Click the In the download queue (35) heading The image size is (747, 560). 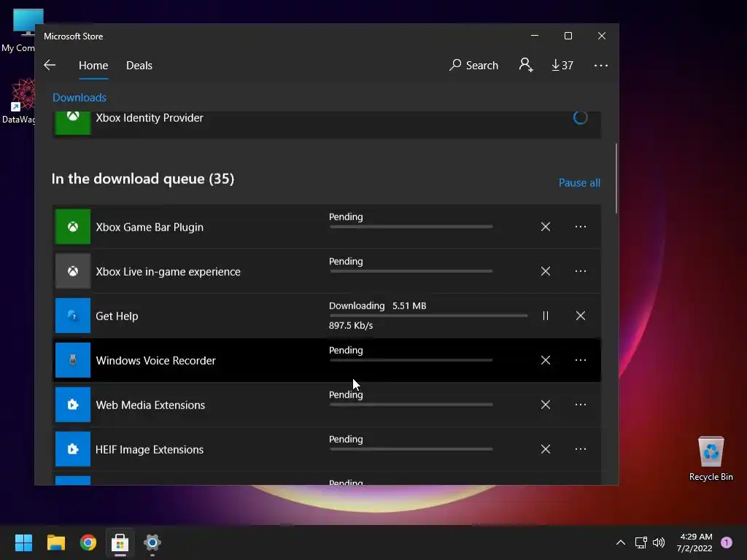[142, 179]
